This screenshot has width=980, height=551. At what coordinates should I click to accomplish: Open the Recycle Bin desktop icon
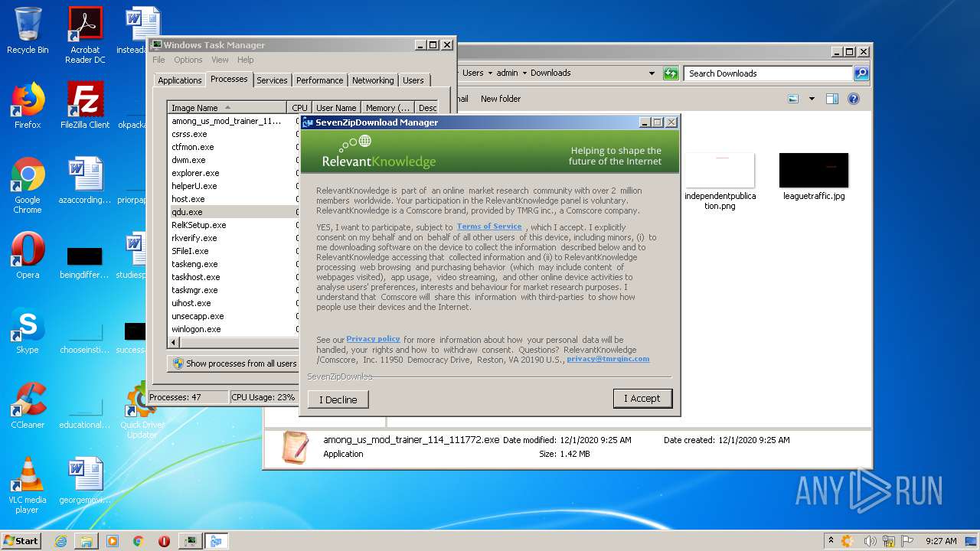[28, 31]
